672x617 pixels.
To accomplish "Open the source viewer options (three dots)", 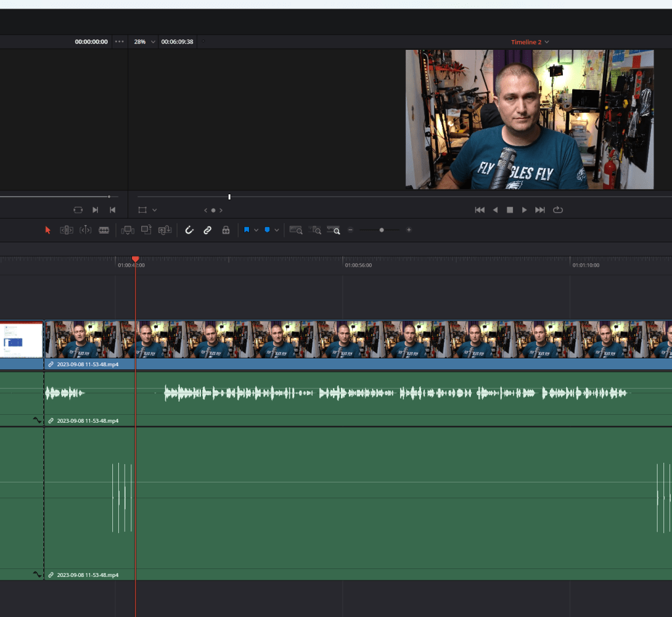I will point(120,41).
